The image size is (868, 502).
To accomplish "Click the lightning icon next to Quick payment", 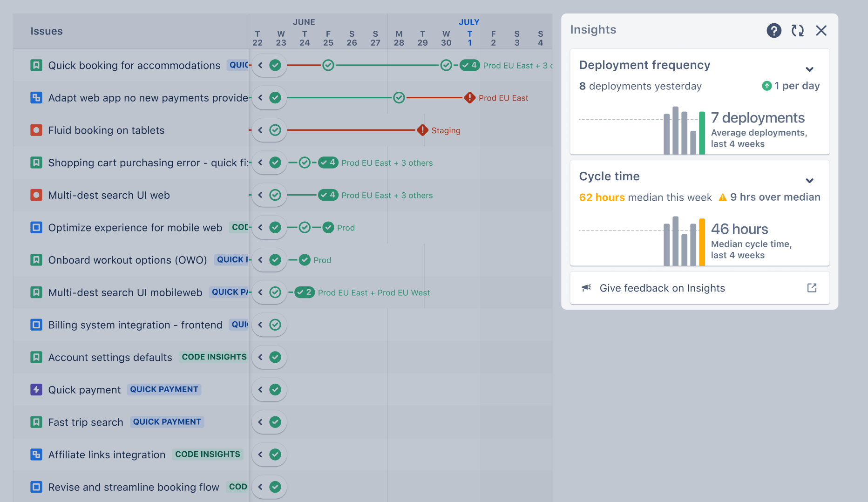I will [36, 390].
